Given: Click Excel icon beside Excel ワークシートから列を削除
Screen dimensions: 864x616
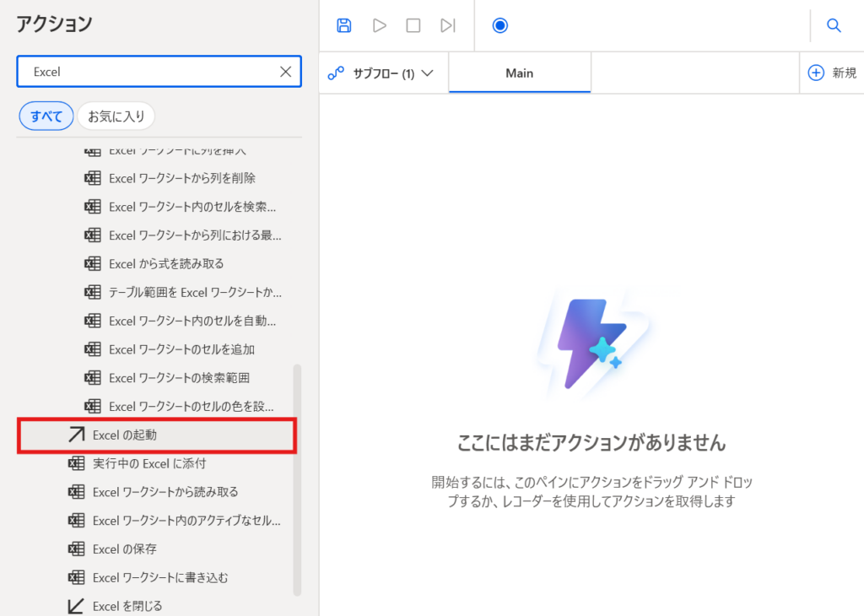Looking at the screenshot, I should [93, 178].
